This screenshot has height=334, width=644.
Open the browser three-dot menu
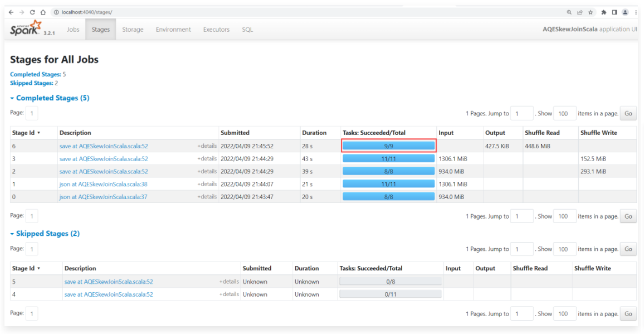636,12
